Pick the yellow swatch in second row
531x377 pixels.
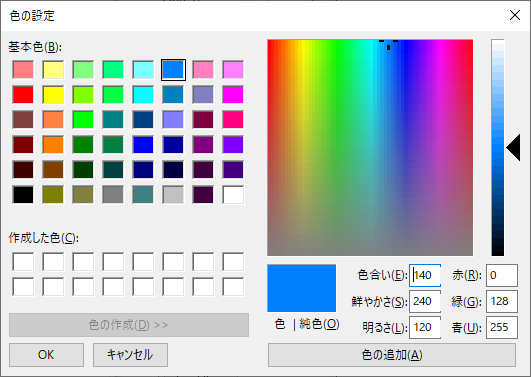(53, 95)
